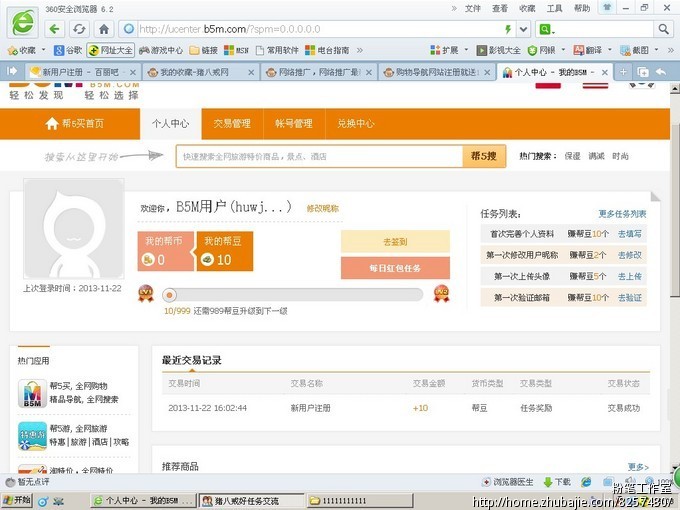Open the 帮助 menu
680x510 pixels.
pos(582,8)
